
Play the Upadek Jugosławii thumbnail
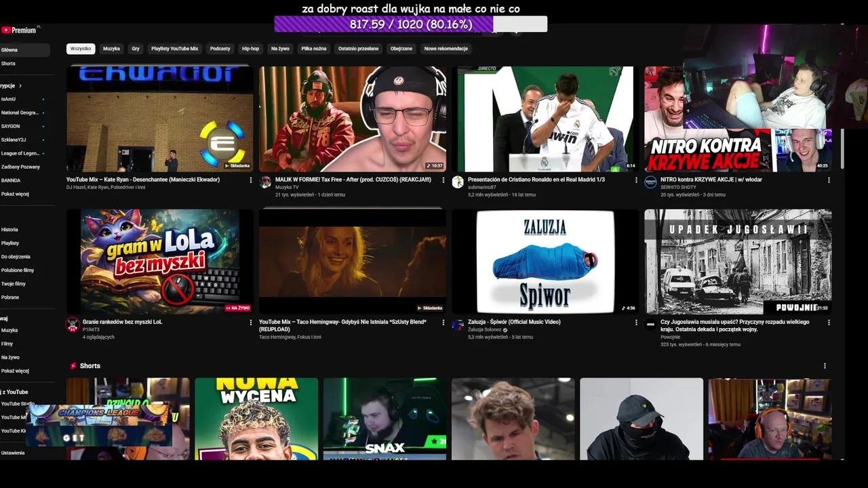(x=738, y=262)
